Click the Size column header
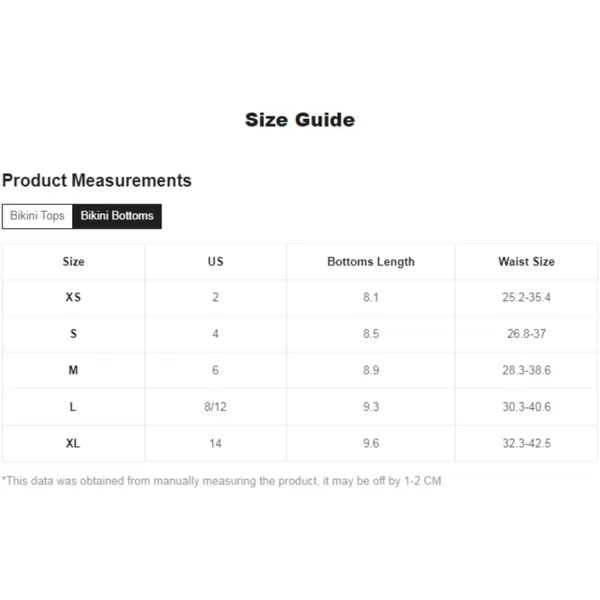The height and width of the screenshot is (600, 600). coord(73,262)
